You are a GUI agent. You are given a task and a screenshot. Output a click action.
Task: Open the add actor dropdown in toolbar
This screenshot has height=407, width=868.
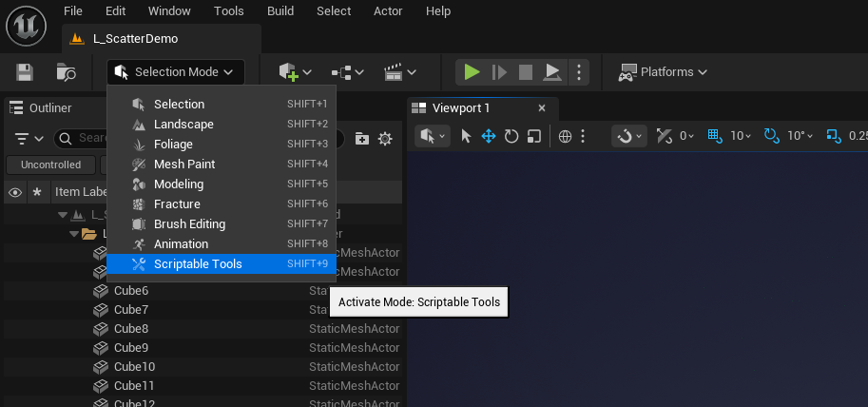295,72
